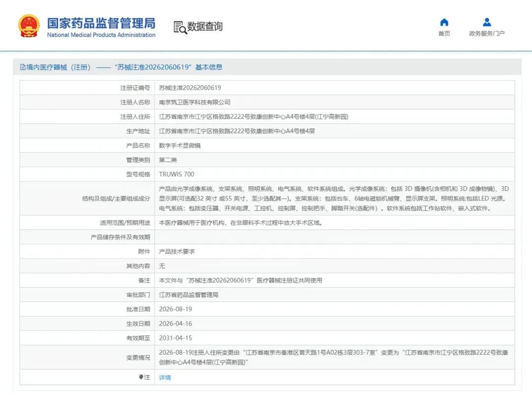Image resolution: width=532 pixels, height=400 pixels.
Task: Click 数字手术显微镜 product name
Action: [180, 145]
